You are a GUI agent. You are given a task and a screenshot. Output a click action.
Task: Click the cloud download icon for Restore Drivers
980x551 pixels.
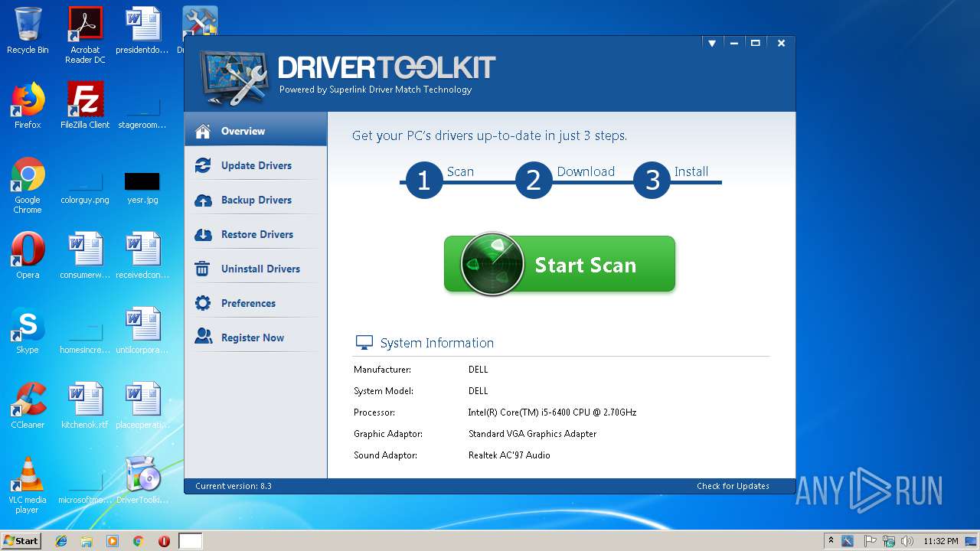tap(203, 234)
